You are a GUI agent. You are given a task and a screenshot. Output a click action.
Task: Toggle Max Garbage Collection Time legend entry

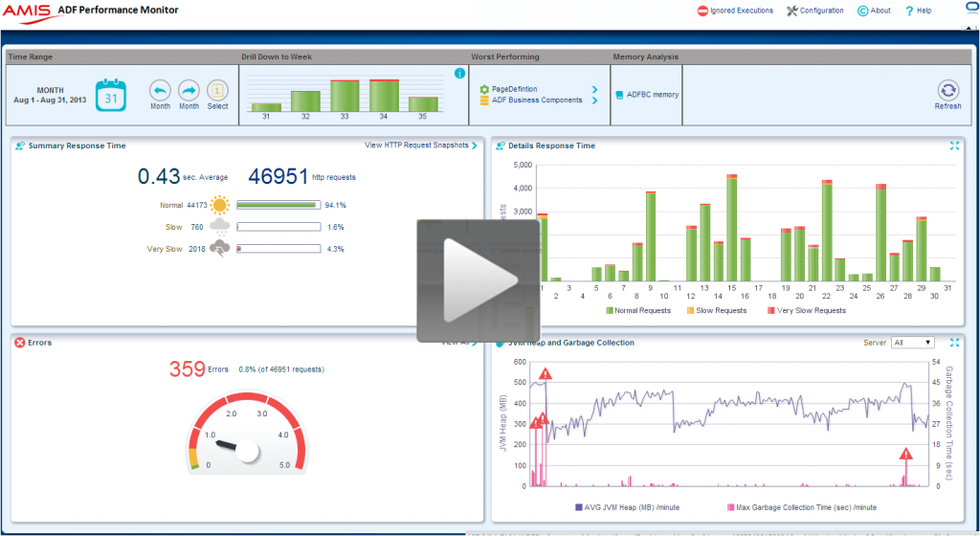802,507
